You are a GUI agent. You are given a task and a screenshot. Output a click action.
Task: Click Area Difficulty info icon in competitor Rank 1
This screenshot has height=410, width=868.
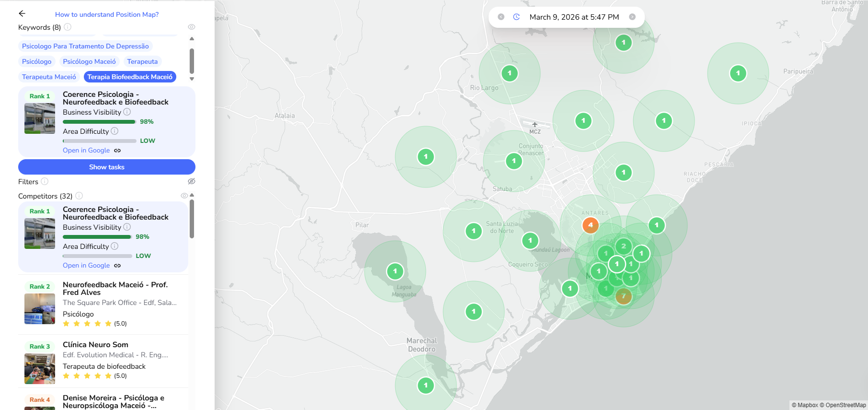coord(114,246)
